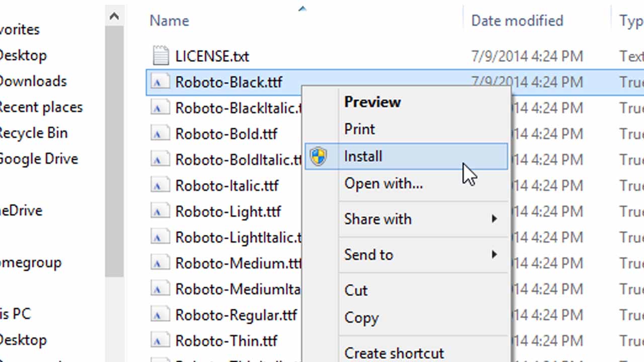Expand the Send to submenu arrow
Image resolution: width=644 pixels, height=362 pixels.
pyautogui.click(x=494, y=255)
